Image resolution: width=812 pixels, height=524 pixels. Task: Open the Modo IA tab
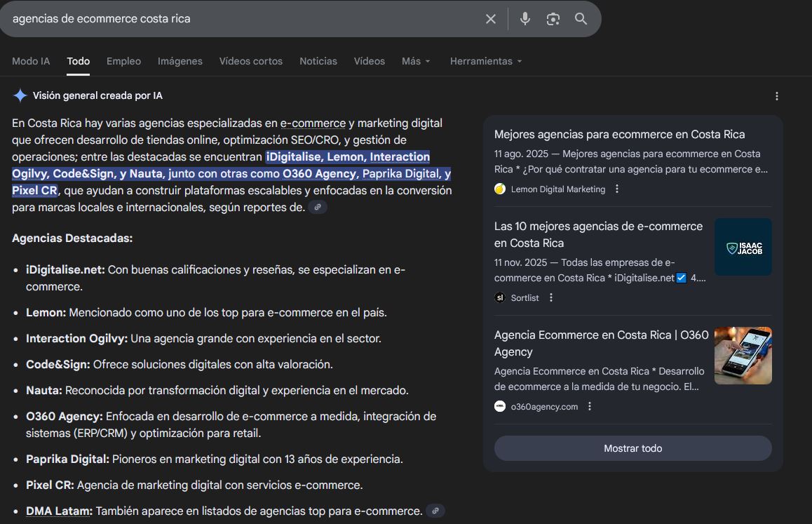[x=30, y=61]
